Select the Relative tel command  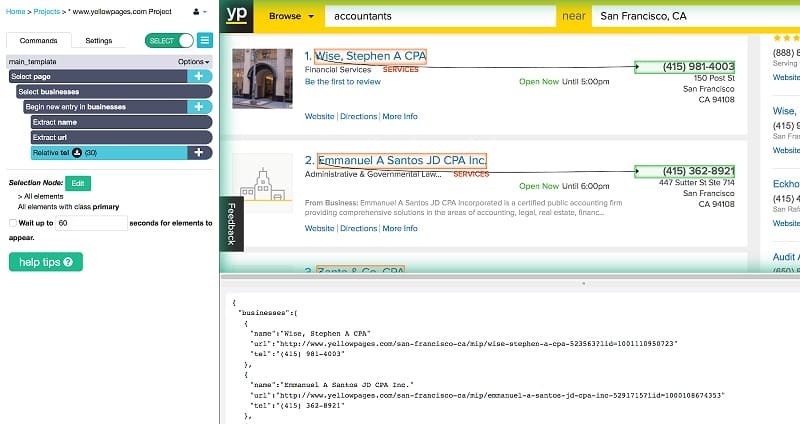coord(109,153)
